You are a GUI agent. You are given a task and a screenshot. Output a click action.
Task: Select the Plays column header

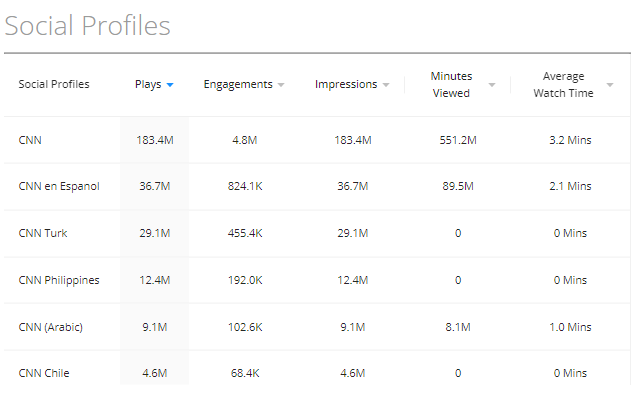pyautogui.click(x=148, y=84)
